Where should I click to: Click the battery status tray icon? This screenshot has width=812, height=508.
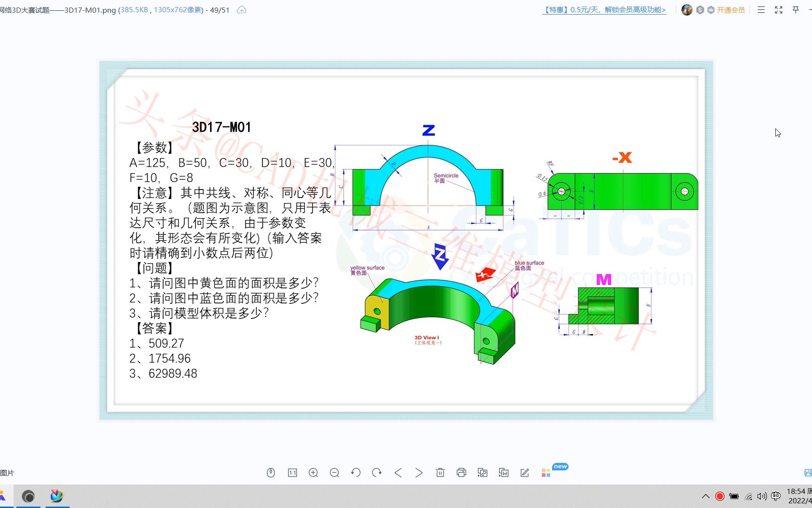[x=734, y=496]
